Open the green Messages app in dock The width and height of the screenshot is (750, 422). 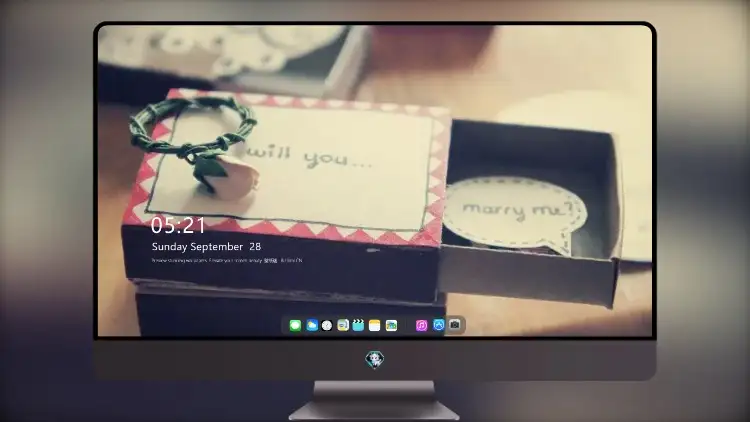point(295,325)
